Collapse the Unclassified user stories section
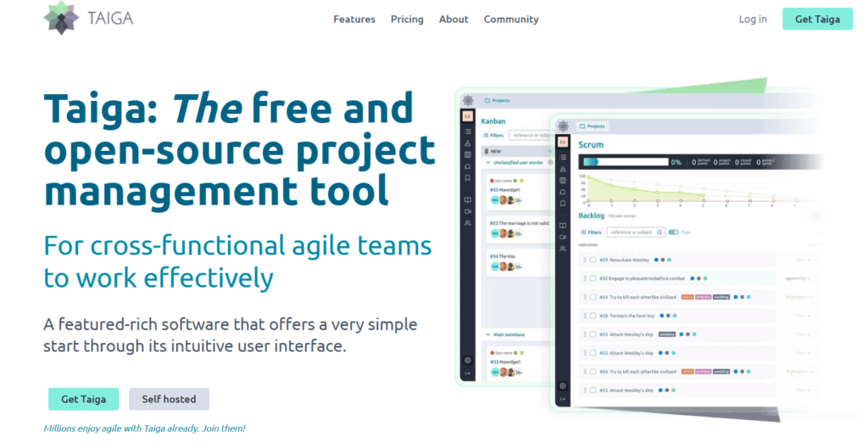This screenshot has height=448, width=868. (488, 162)
